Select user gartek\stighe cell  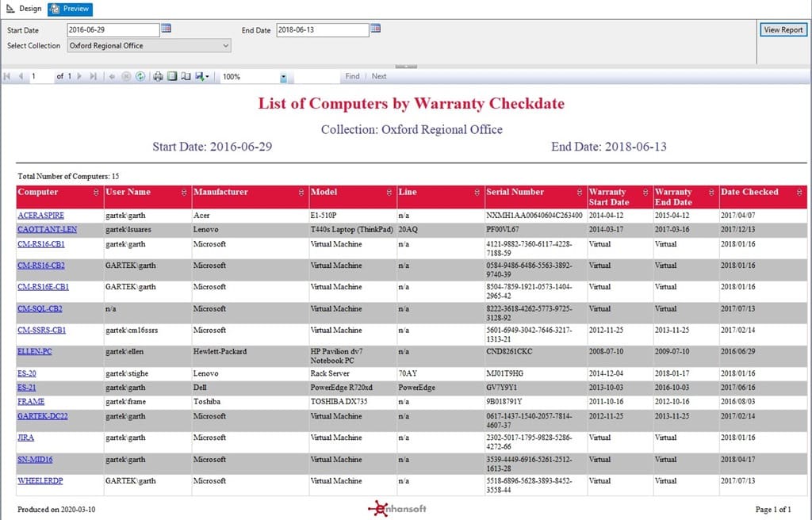click(127, 373)
